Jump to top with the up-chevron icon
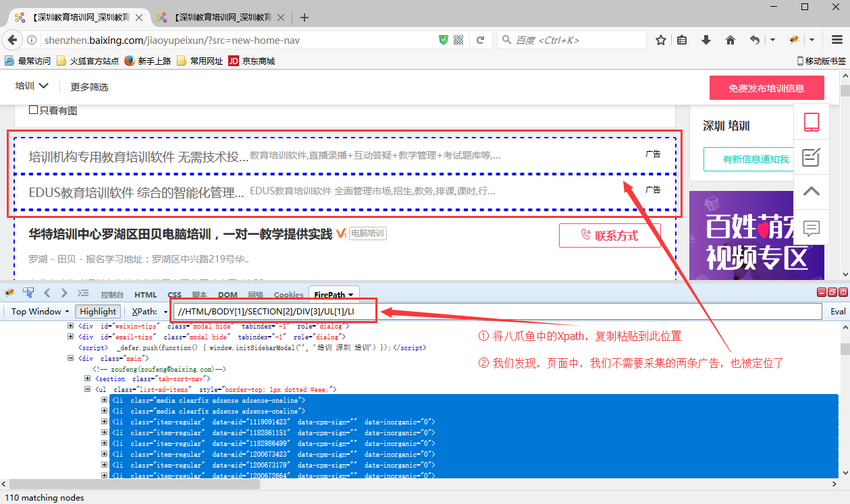This screenshot has width=850, height=504. (812, 192)
